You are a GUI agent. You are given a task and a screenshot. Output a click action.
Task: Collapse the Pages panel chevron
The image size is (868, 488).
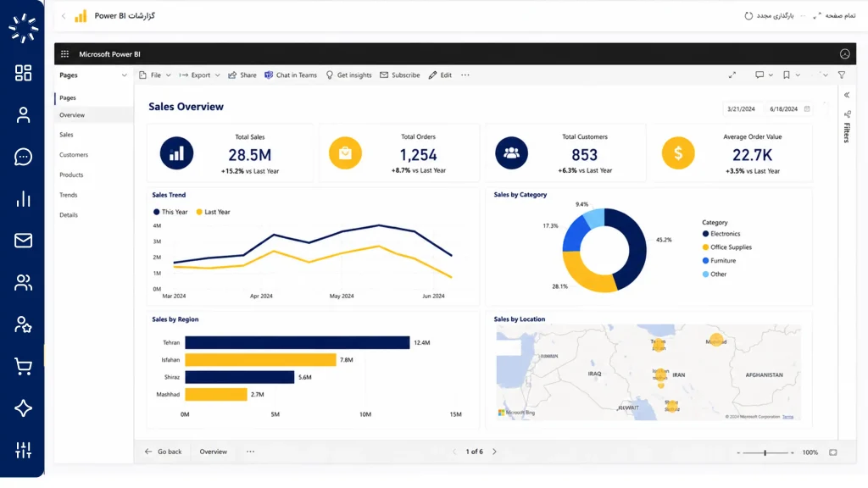click(124, 75)
